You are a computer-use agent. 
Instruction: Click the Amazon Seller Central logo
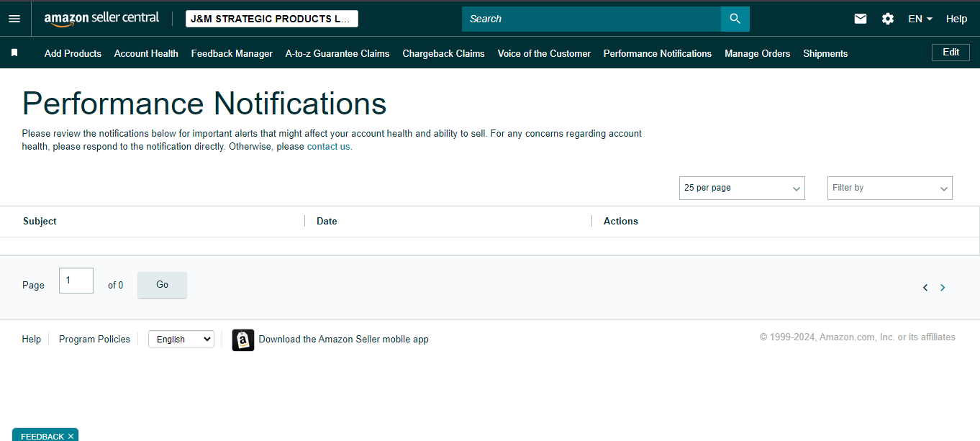[x=101, y=19]
